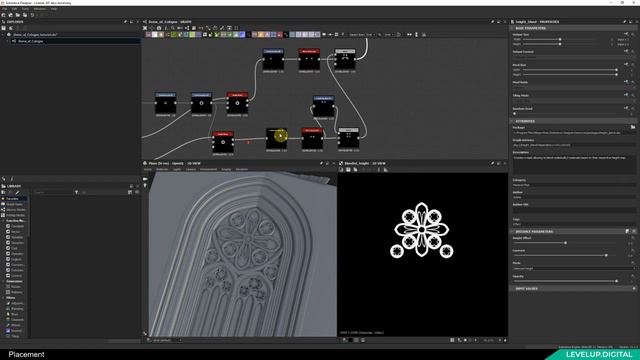Open the Lights menu in the 3D view
This screenshot has height=360, width=640.
(177, 169)
